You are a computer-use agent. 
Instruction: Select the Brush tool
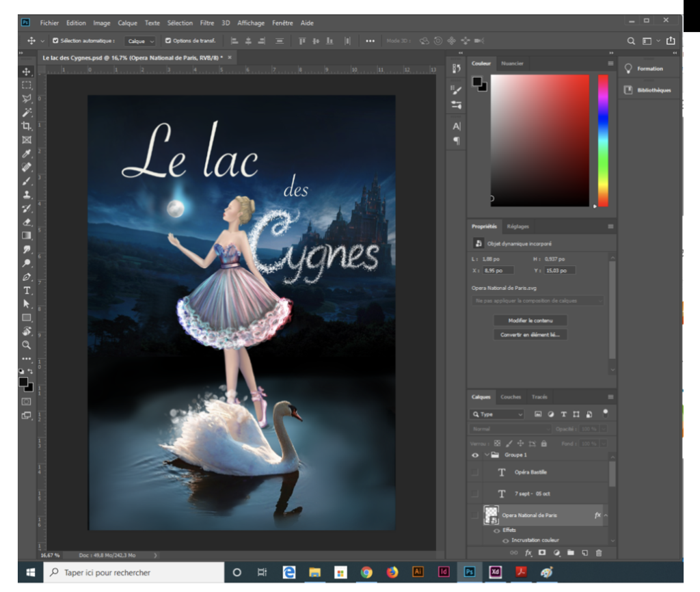click(x=27, y=181)
